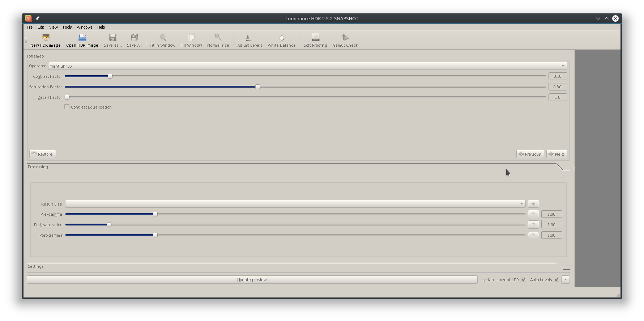Open the dropdown arrow beside Auto Levels
This screenshot has width=644, height=321.
click(x=566, y=280)
